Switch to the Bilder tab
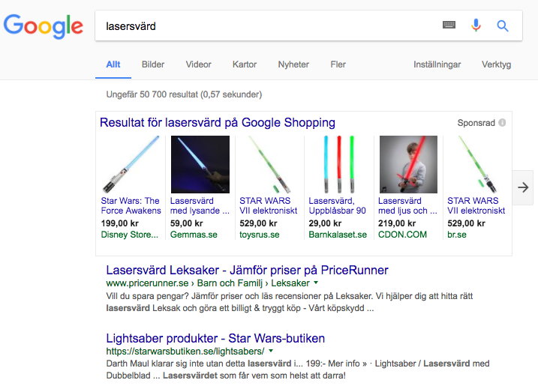The image size is (538, 392). coord(153,64)
